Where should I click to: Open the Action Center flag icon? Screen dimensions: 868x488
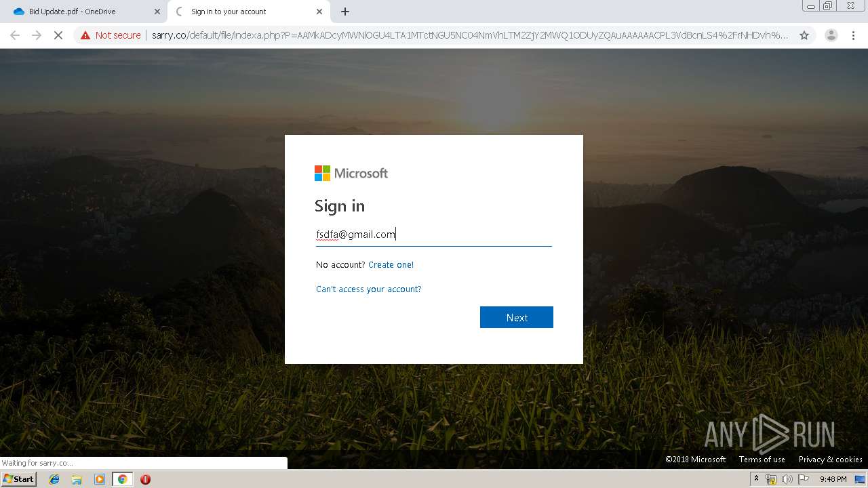tap(804, 479)
